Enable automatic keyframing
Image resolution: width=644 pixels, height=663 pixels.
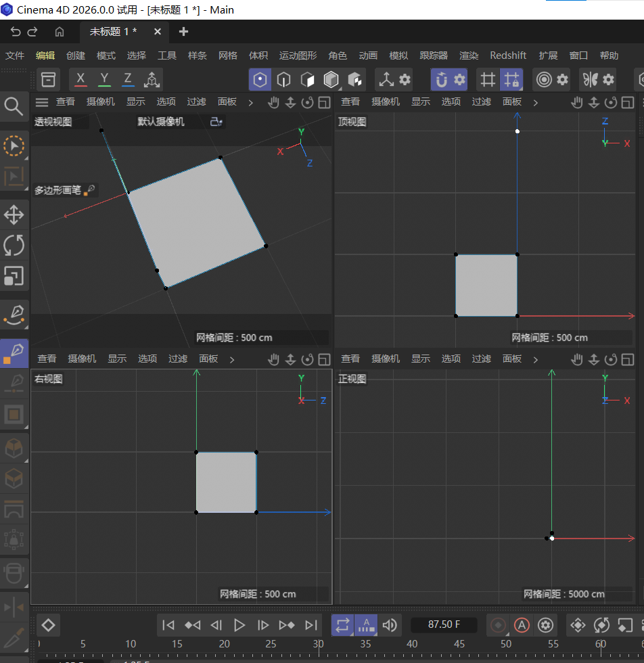(522, 626)
